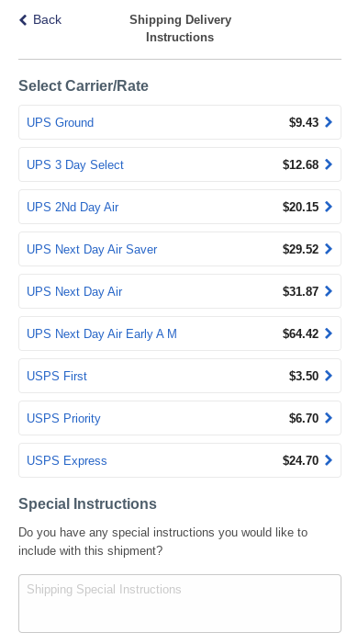Click the arrow icon next to $24.70
This screenshot has height=644, width=358.
click(329, 460)
